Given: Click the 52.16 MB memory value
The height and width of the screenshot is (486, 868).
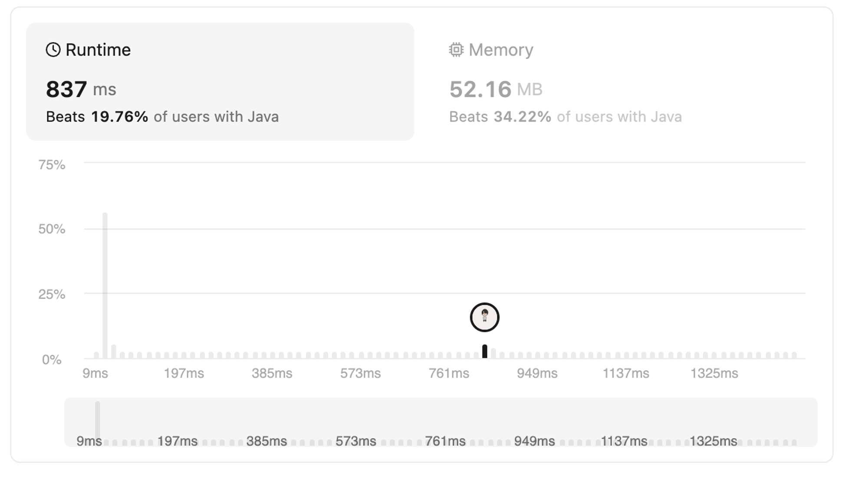Looking at the screenshot, I should pyautogui.click(x=496, y=89).
